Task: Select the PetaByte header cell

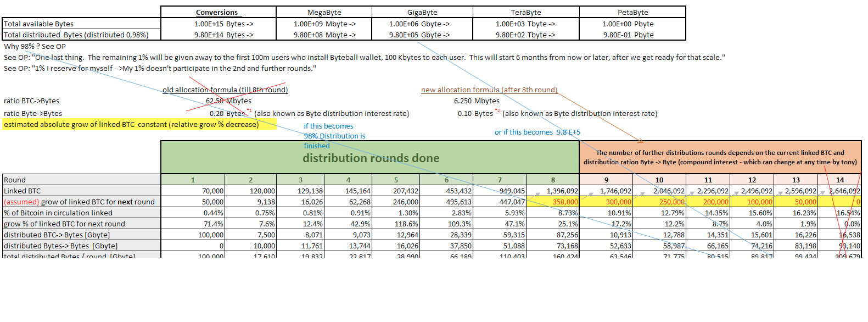Action: (x=632, y=12)
